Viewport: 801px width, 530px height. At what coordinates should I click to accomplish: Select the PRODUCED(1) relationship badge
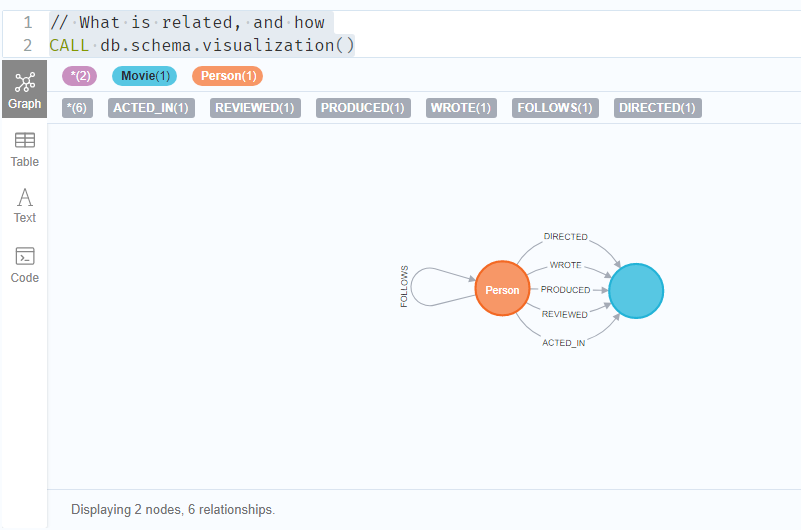click(x=363, y=108)
